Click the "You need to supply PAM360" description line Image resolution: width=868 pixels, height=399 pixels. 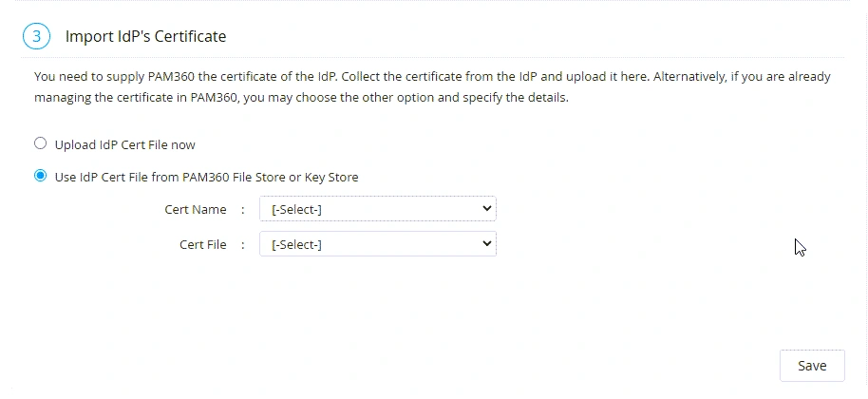point(432,76)
